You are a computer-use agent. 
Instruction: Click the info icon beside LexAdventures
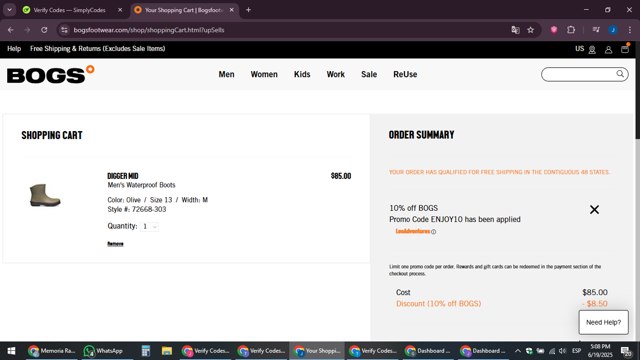tap(433, 232)
